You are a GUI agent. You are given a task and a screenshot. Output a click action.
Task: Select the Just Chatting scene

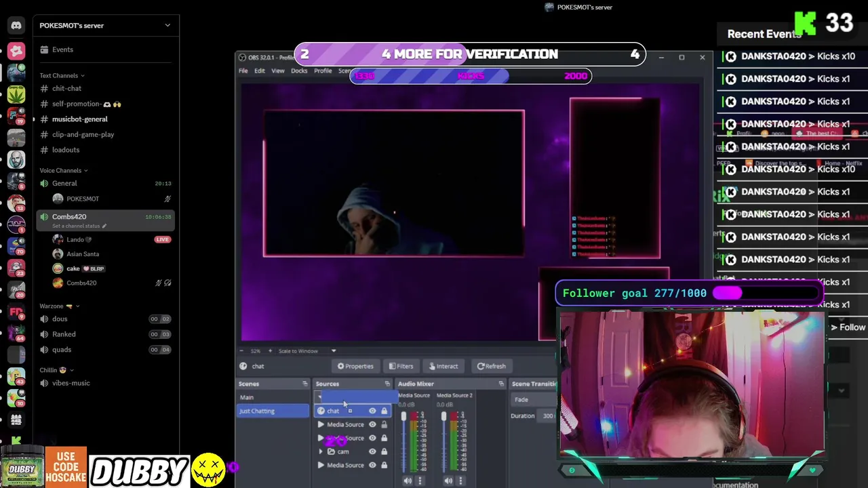coord(273,411)
